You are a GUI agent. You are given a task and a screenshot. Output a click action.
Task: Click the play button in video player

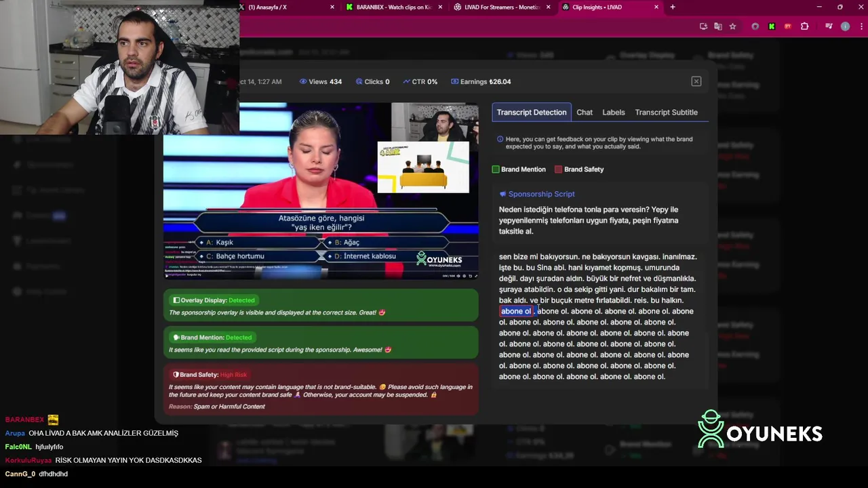click(x=167, y=275)
